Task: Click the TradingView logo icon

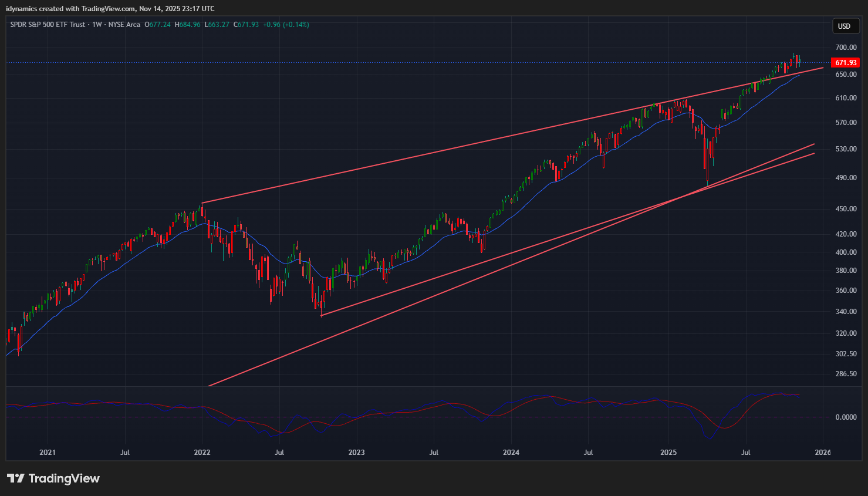Action: [x=16, y=478]
